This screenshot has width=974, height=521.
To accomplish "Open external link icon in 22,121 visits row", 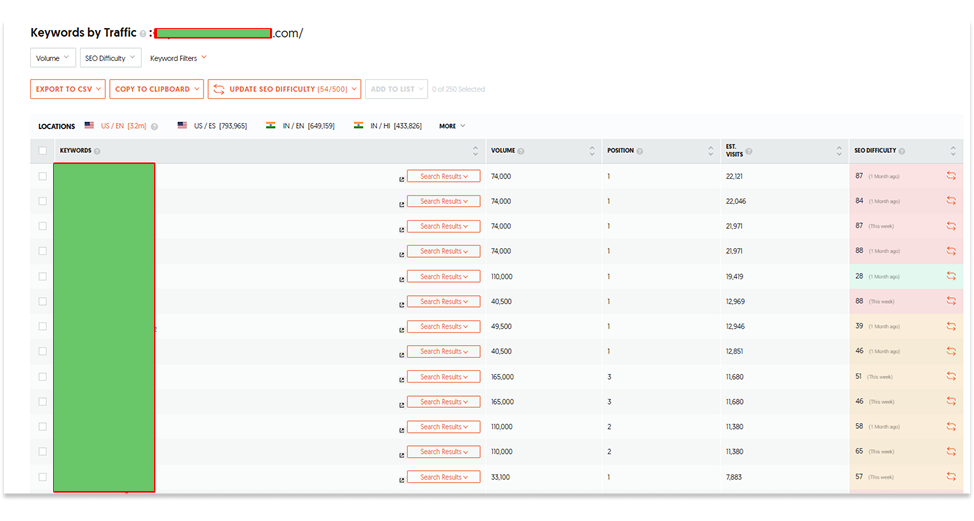I will [x=401, y=179].
